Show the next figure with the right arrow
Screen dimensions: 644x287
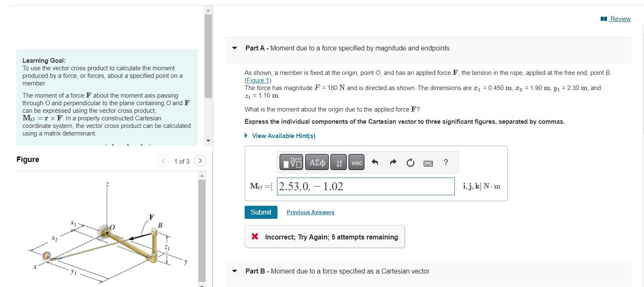pos(200,161)
